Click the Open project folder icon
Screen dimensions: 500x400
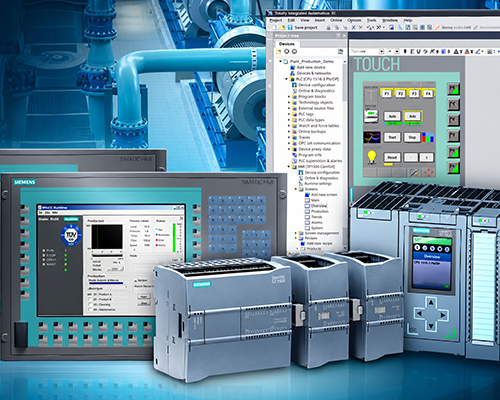pyautogui.click(x=282, y=27)
